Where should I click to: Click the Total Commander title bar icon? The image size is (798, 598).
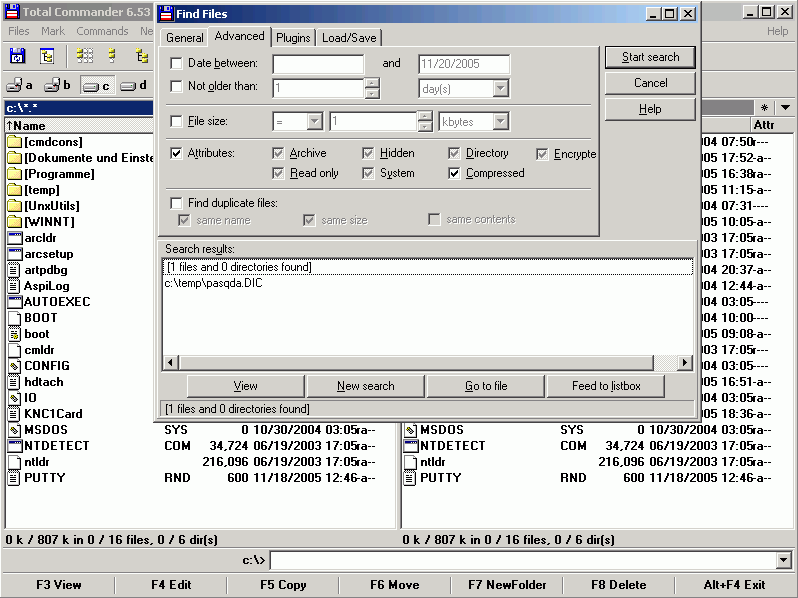(12, 12)
